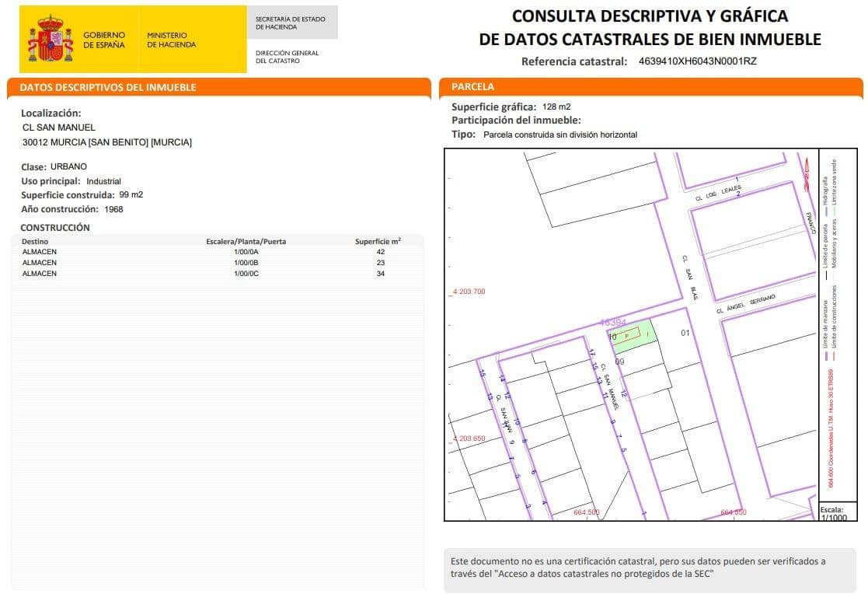Click the 'MINISTERIO DE HACIENDA' logo text

tap(171, 40)
